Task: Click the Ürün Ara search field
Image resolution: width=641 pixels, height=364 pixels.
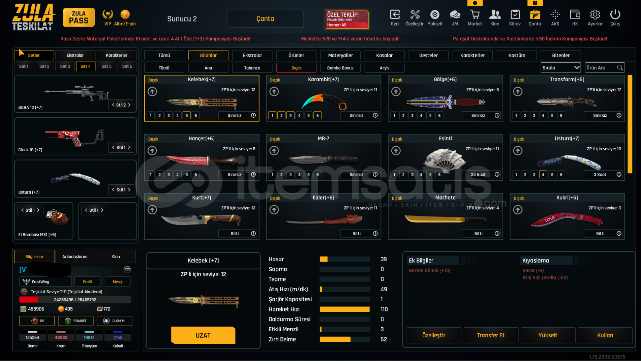Action: coord(605,68)
